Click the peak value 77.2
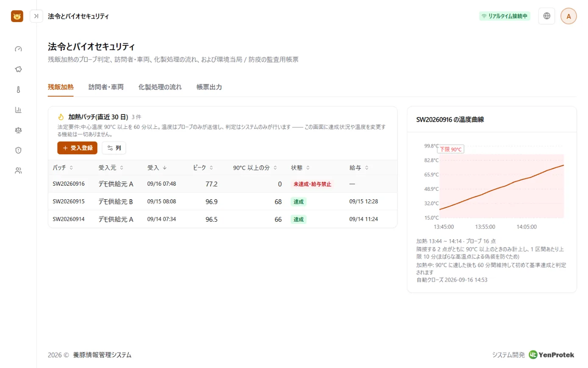This screenshot has height=368, width=588. (211, 184)
